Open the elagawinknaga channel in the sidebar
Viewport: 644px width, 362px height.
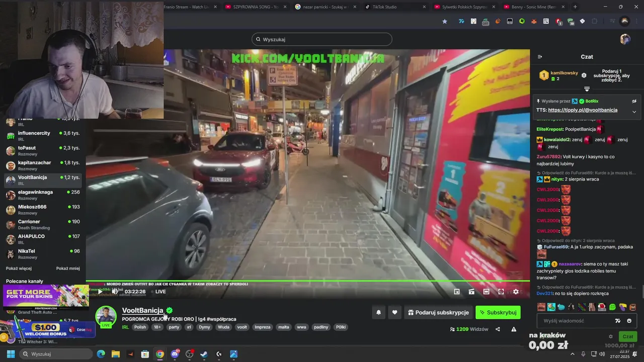coord(43,195)
